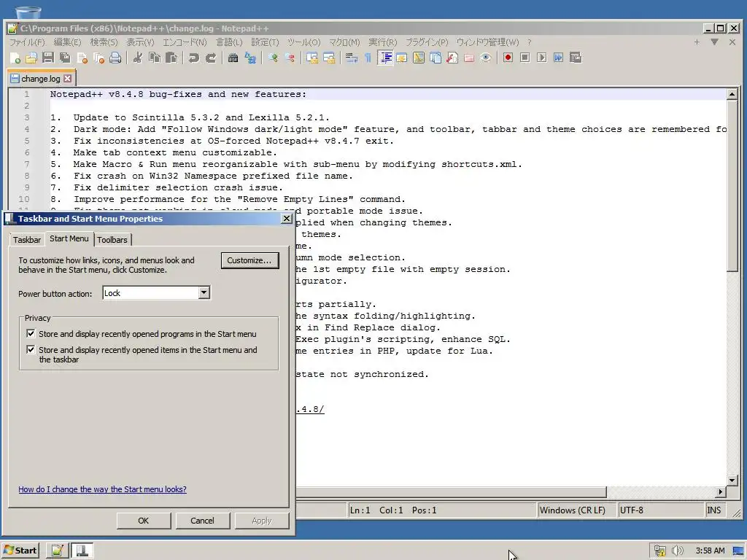Click the editor scroll down arrow

[732, 480]
